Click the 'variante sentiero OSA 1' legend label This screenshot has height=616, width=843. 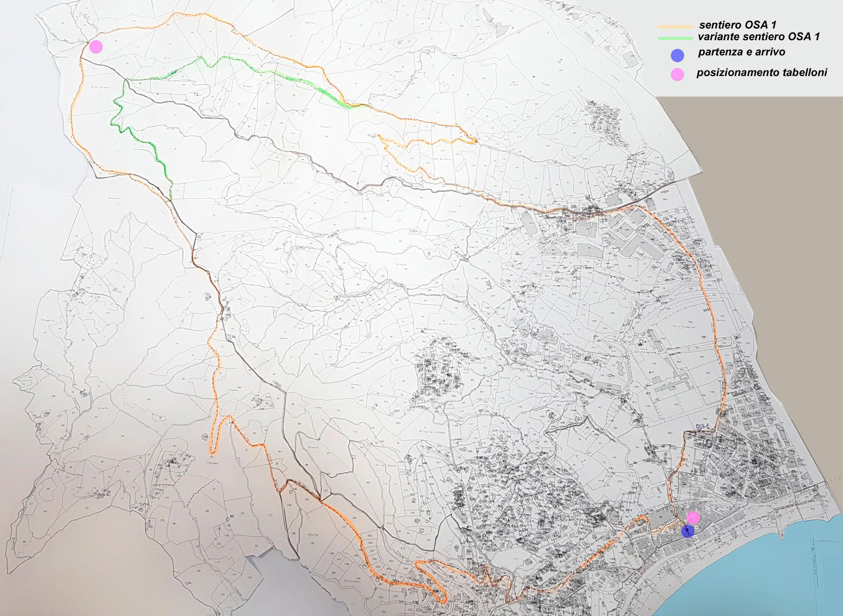758,37
